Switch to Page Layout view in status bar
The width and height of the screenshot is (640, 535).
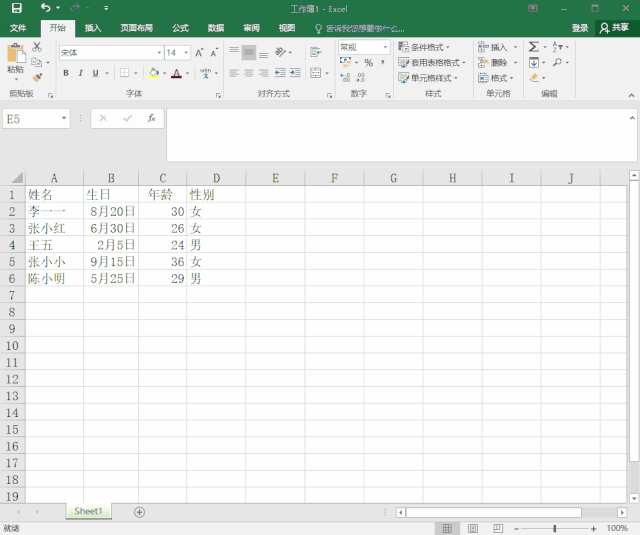tap(473, 528)
